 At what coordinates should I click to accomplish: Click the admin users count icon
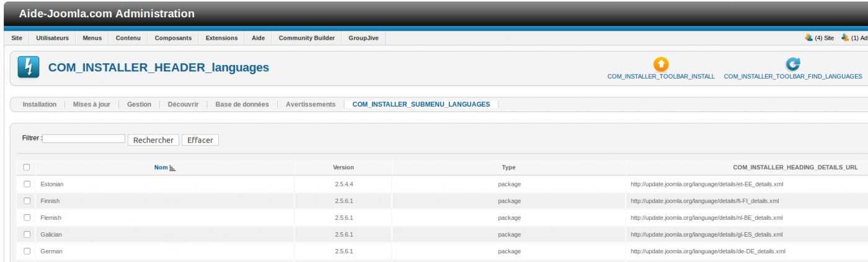coord(844,38)
